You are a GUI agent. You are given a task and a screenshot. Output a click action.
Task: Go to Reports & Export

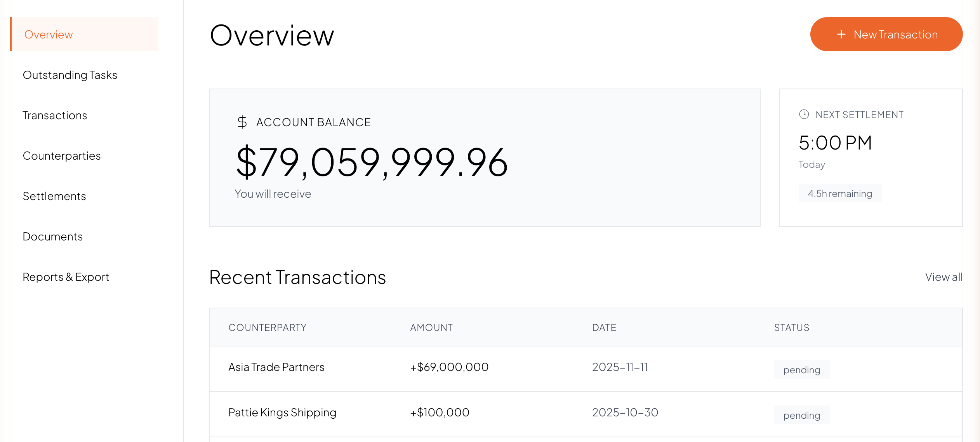click(x=66, y=277)
